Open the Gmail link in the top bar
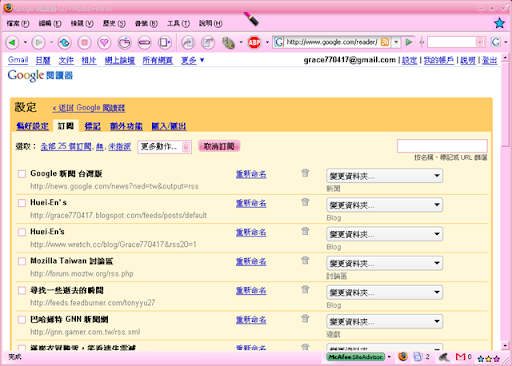Screen dimensions: 512x366 [x=18, y=60]
